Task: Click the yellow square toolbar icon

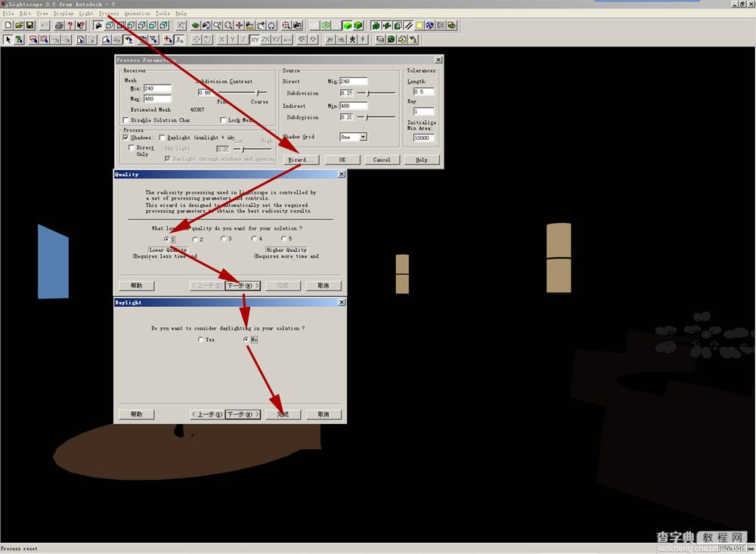Action: pos(419,25)
